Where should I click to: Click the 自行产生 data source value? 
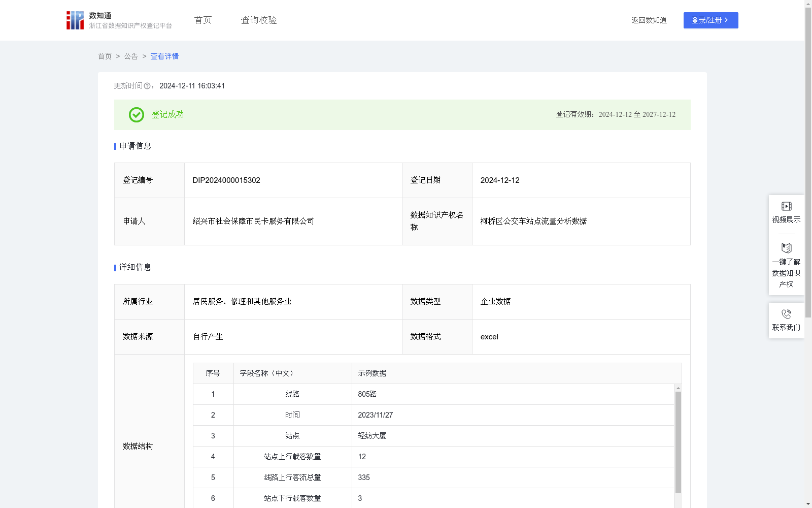[x=208, y=337]
